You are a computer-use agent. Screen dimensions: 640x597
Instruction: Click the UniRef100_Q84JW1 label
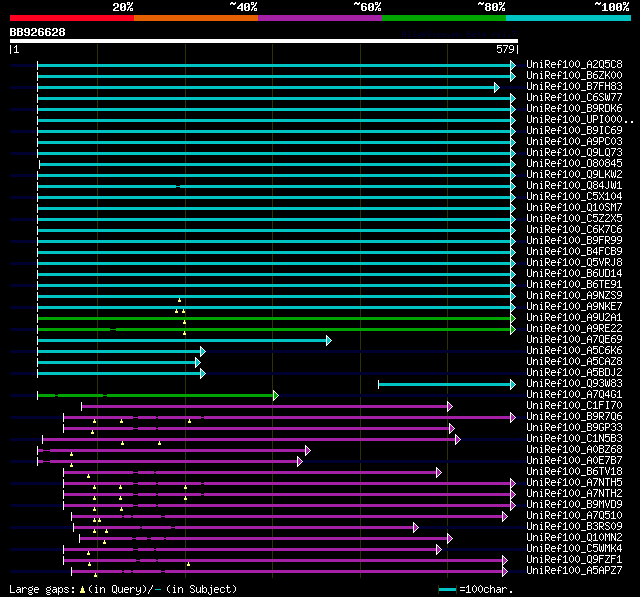(574, 186)
